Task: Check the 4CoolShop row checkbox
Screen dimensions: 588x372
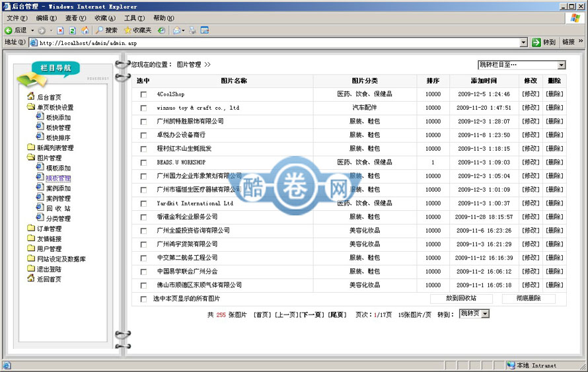Action: 143,94
